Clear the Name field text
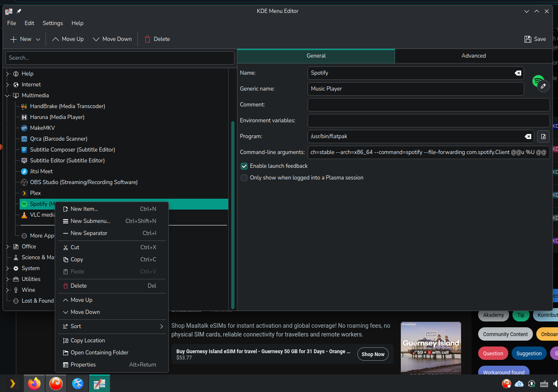This screenshot has width=558, height=392. [518, 73]
